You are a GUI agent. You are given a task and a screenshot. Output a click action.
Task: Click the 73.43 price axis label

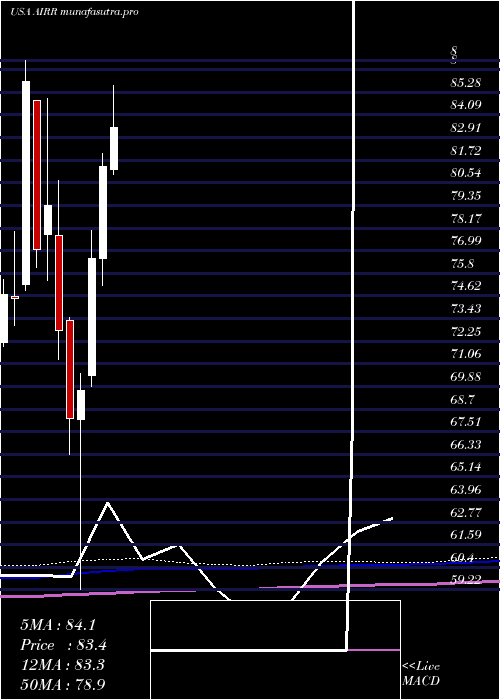click(x=466, y=309)
